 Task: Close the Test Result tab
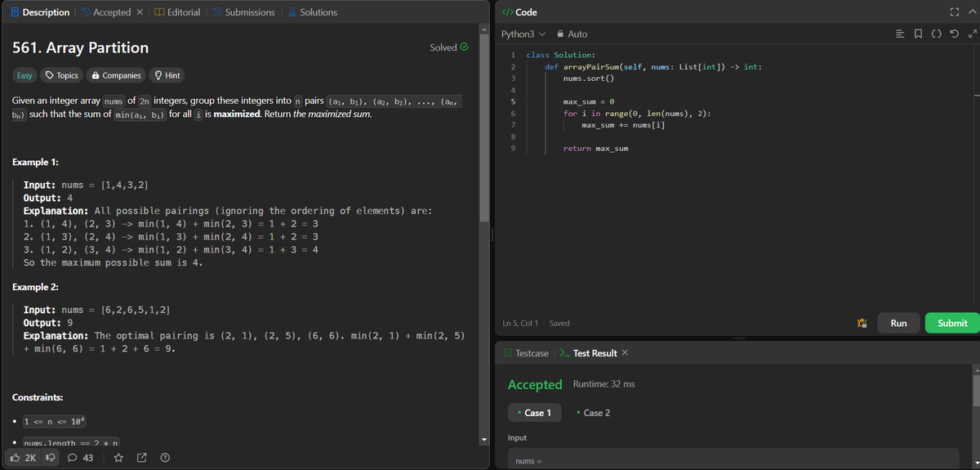(x=625, y=353)
